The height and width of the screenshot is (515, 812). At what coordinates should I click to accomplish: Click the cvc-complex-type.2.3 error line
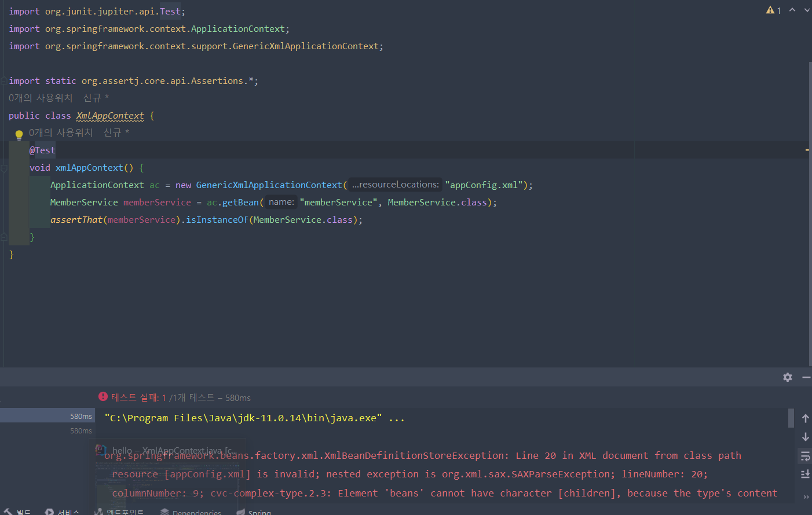(445, 493)
